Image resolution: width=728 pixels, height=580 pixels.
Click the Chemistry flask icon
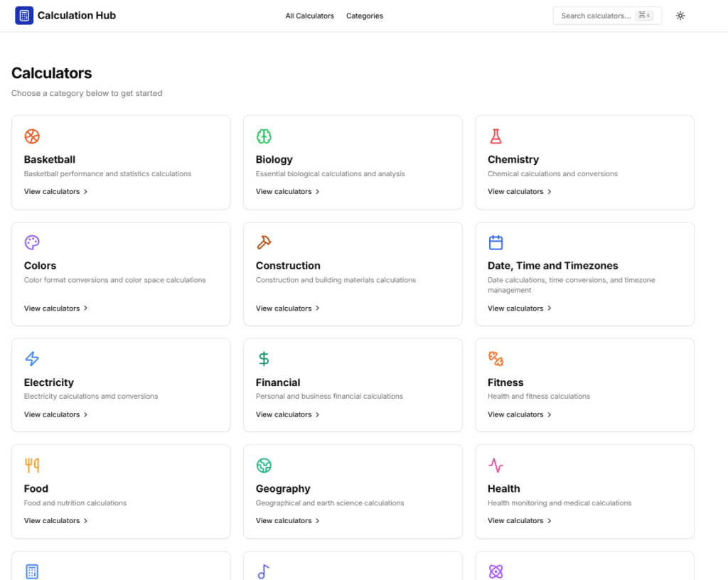click(x=496, y=136)
